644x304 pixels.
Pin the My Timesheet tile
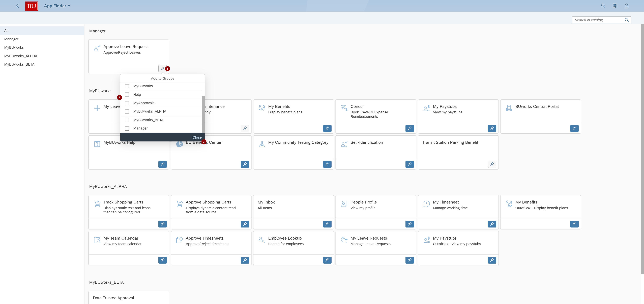(x=492, y=224)
